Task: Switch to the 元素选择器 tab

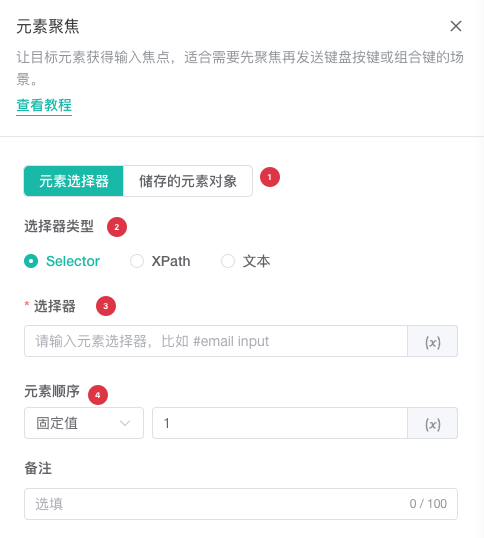Action: (x=74, y=181)
